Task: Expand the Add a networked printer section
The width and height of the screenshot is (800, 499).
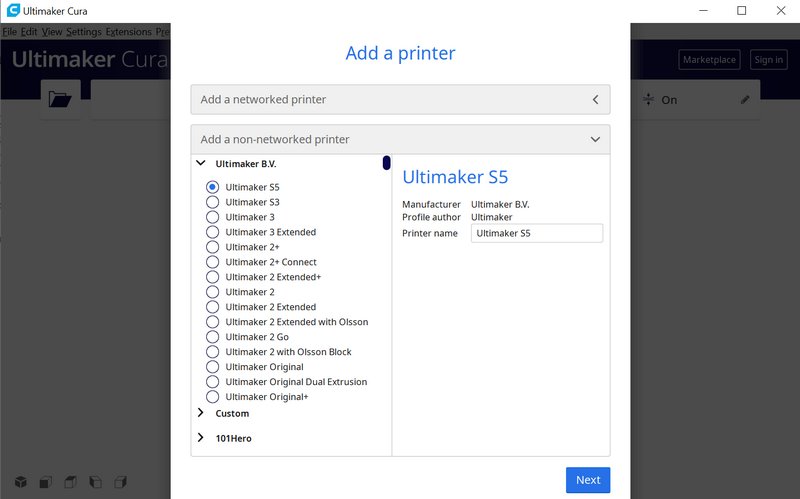Action: [x=400, y=99]
